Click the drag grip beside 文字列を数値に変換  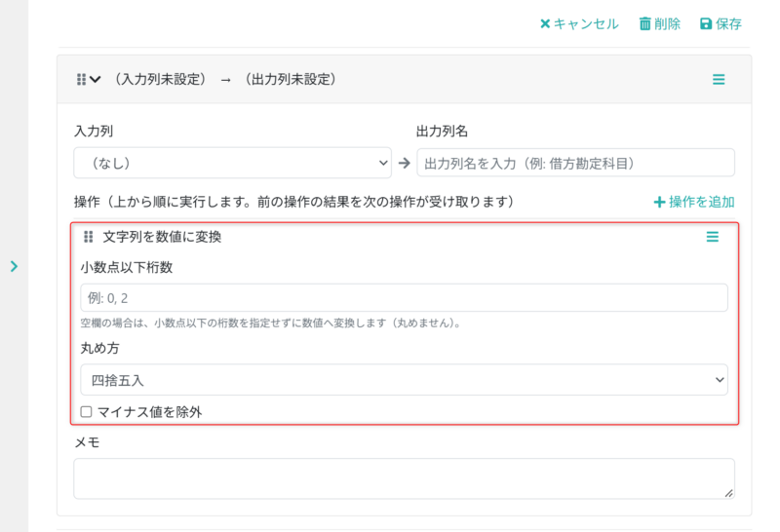89,237
